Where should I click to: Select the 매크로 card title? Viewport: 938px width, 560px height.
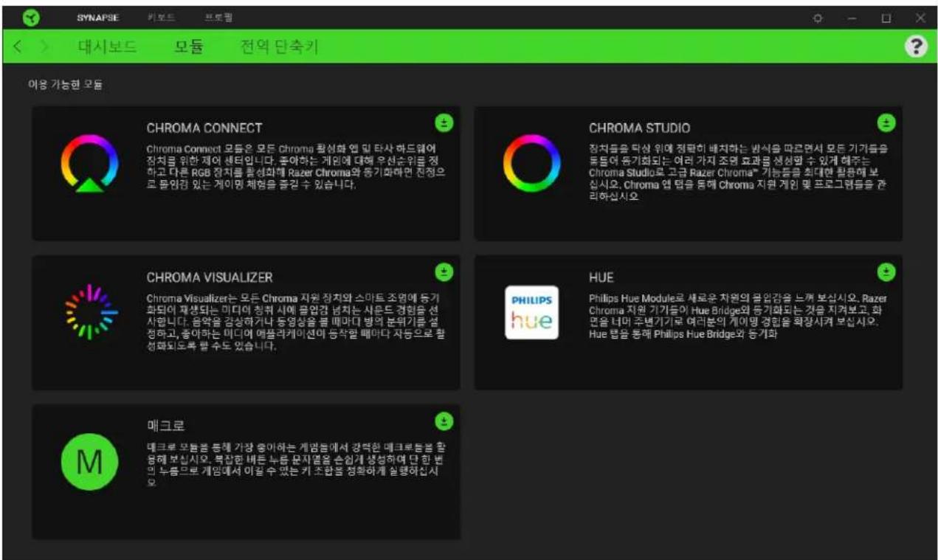coord(165,426)
